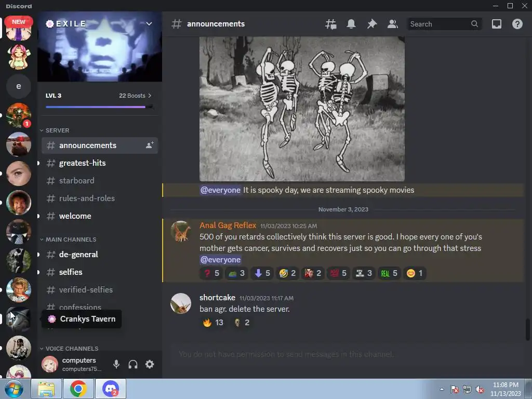Viewport: 532px width, 399px height.
Task: Click shortcake's avatar
Action: (x=180, y=303)
